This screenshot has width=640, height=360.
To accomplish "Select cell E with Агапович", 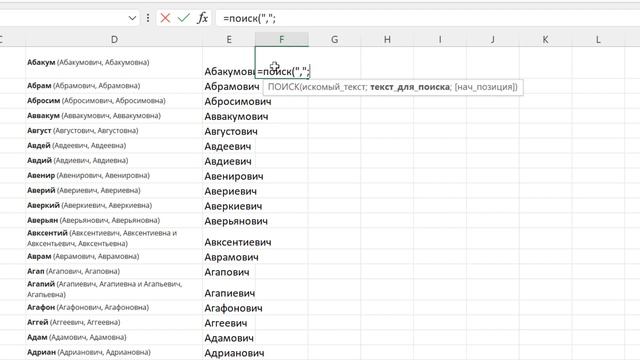I will [x=229, y=272].
